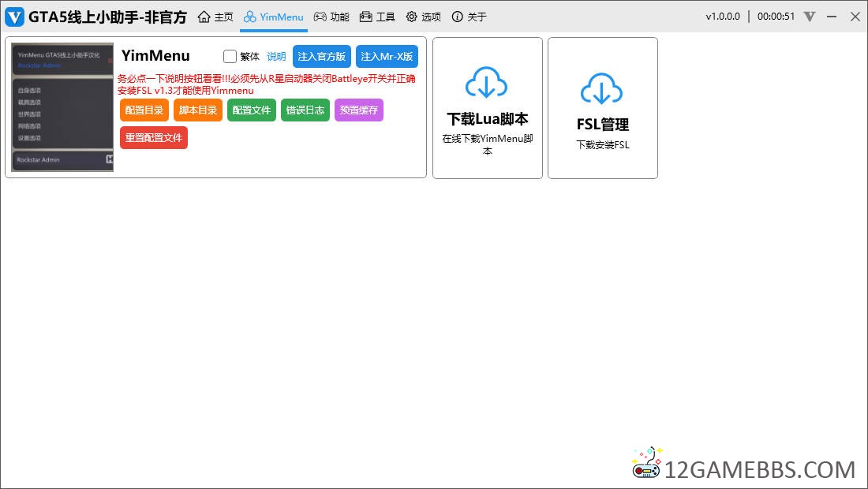Click the 在线下载YimMenu脚本 description text
The height and width of the screenshot is (489, 868).
488,144
